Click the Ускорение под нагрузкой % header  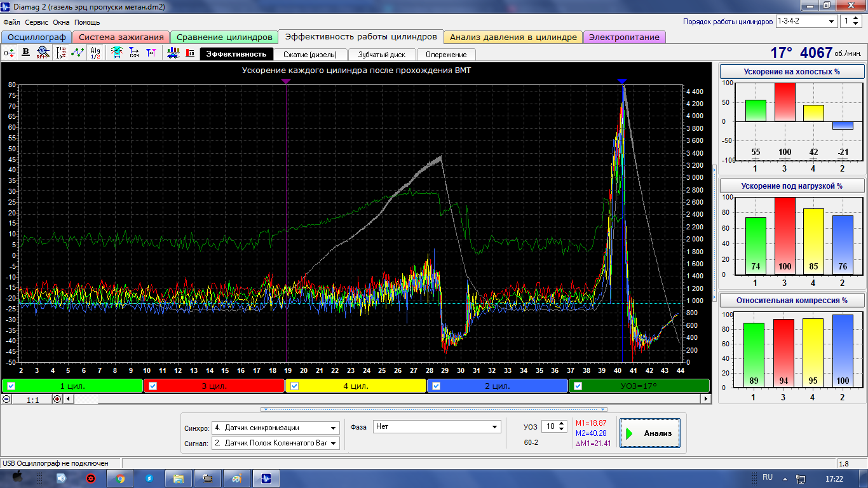pos(792,186)
